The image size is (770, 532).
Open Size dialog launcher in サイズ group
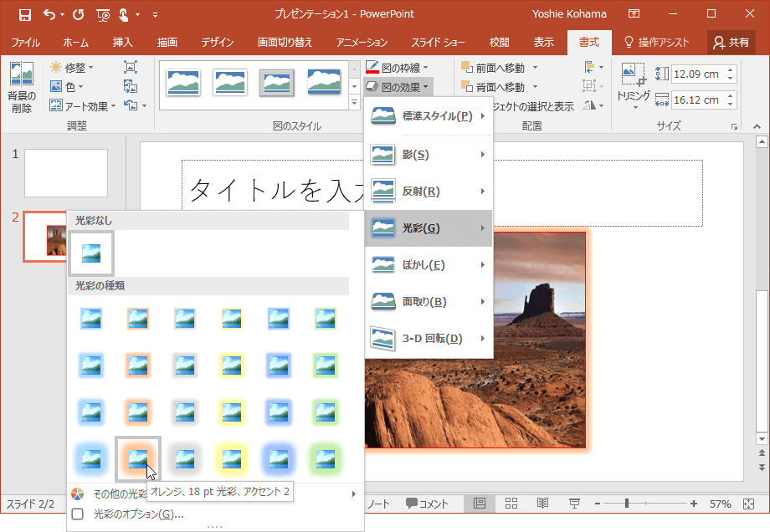coord(734,126)
